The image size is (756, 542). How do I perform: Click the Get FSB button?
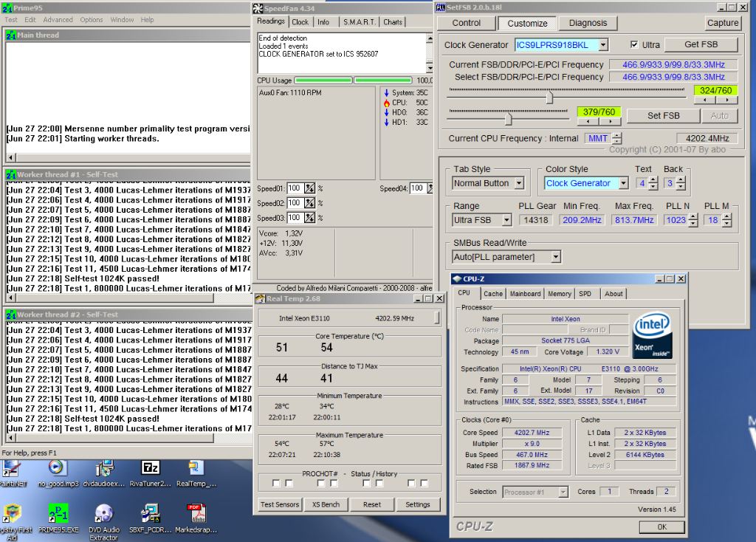701,44
